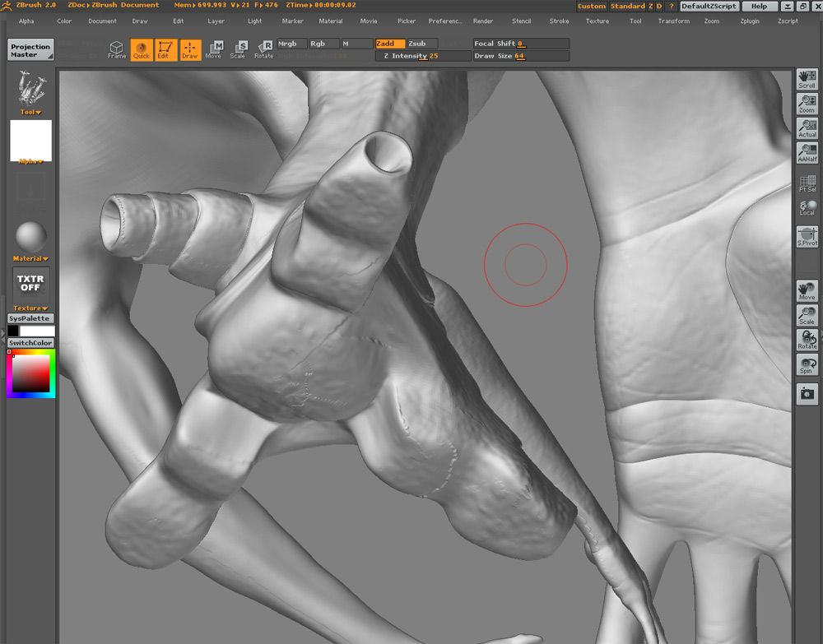Expand the Texture dropdown label
Viewport: 823px width, 644px height.
tap(30, 308)
